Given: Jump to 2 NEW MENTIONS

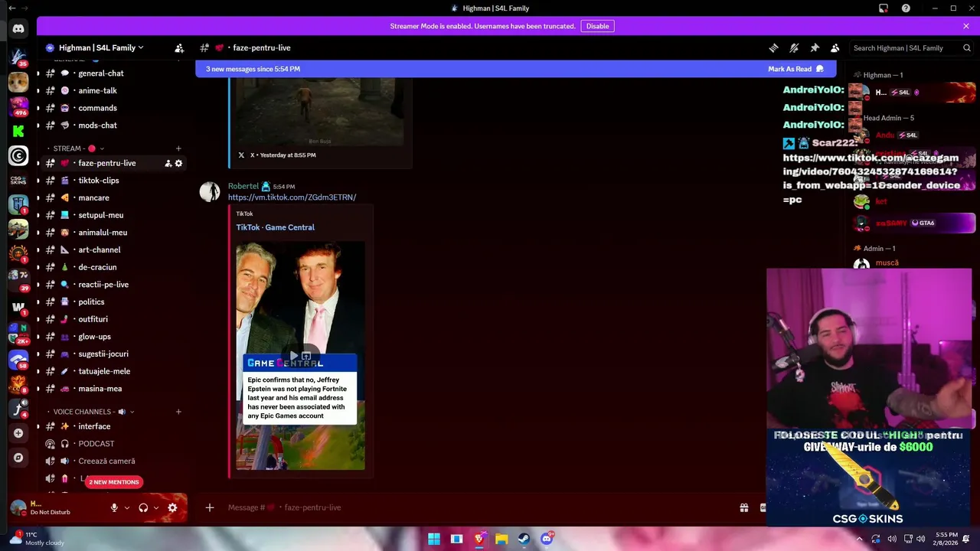Looking at the screenshot, I should coord(113,482).
